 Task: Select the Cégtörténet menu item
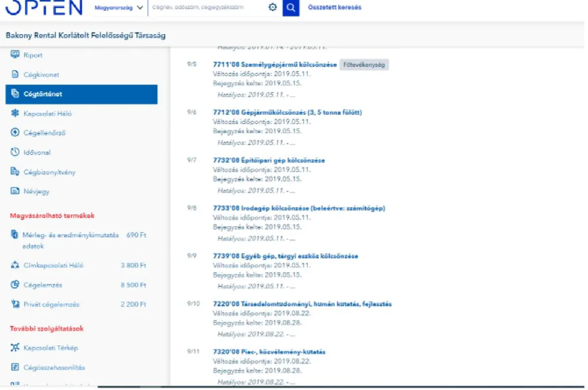[x=81, y=94]
